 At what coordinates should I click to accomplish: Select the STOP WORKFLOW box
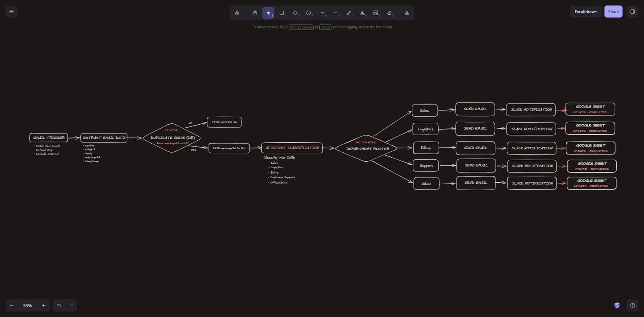tap(224, 122)
